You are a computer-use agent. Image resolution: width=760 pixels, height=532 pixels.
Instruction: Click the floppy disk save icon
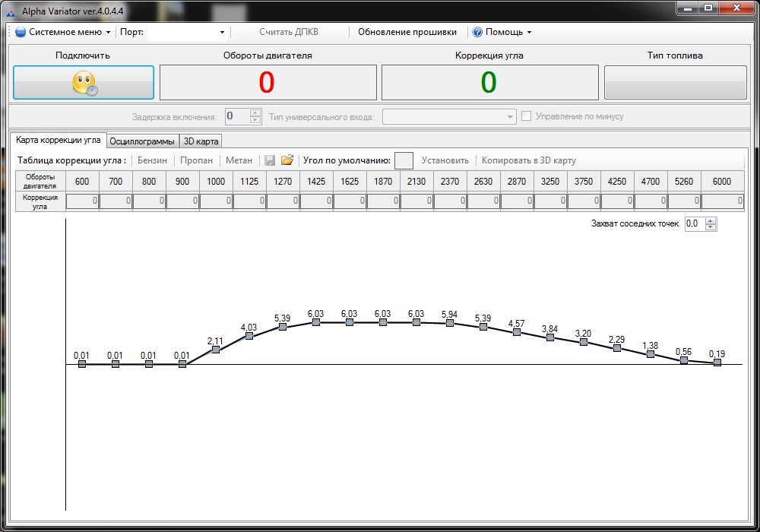click(270, 160)
